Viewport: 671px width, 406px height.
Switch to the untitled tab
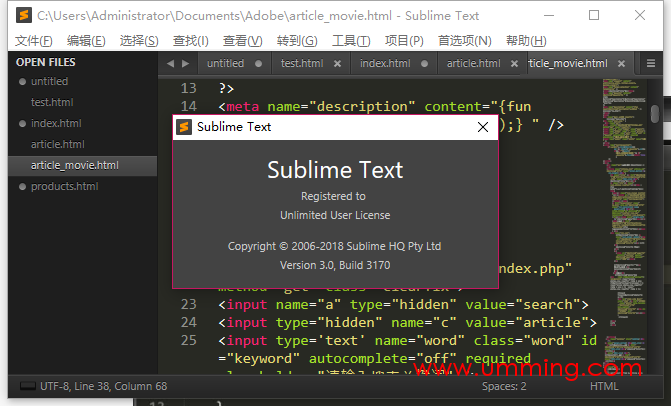(226, 64)
